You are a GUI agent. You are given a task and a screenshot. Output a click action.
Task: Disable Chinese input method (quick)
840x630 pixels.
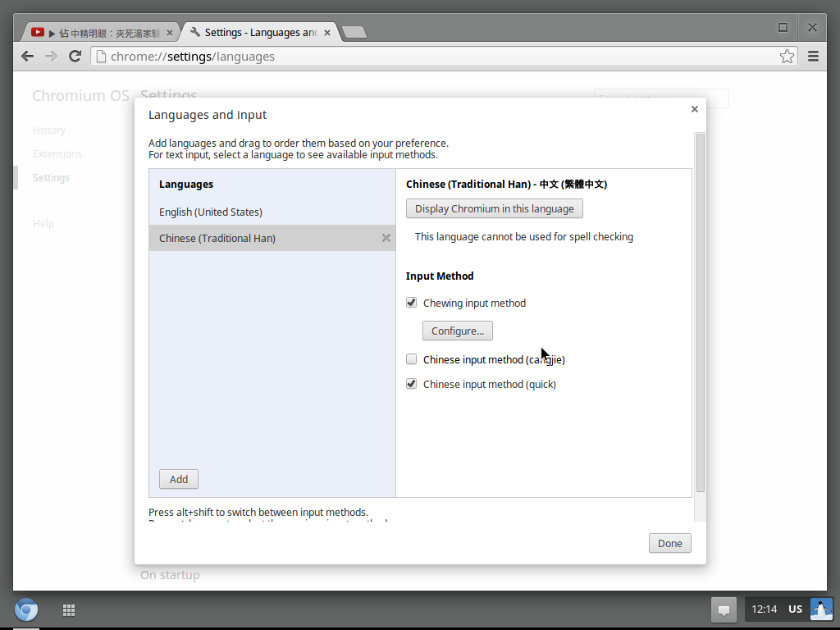tap(412, 384)
